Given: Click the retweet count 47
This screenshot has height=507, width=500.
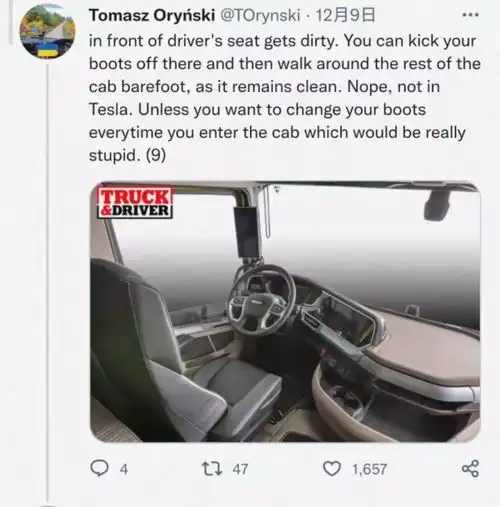Looking at the screenshot, I should tap(240, 469).
